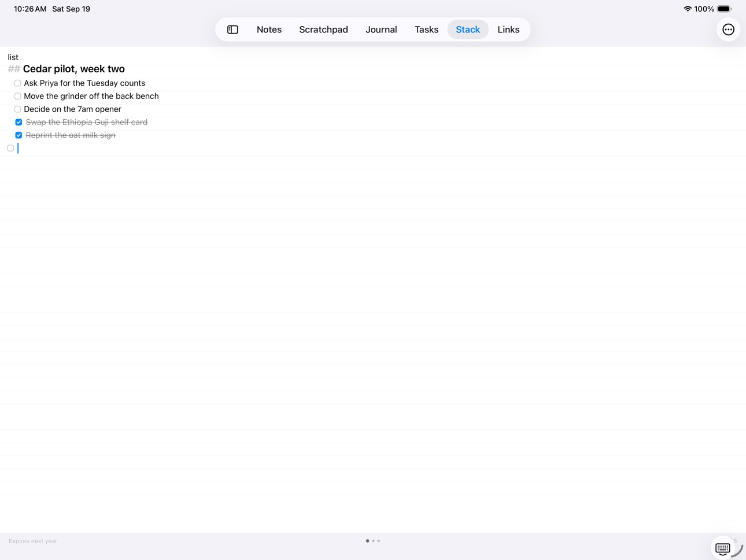Switch to the Notes tab
The width and height of the screenshot is (746, 560).
click(269, 30)
